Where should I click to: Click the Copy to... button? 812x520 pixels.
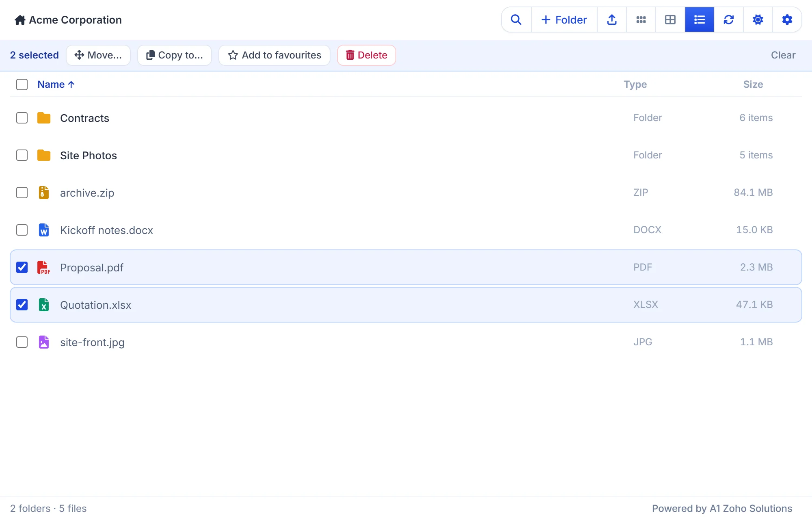(x=175, y=55)
